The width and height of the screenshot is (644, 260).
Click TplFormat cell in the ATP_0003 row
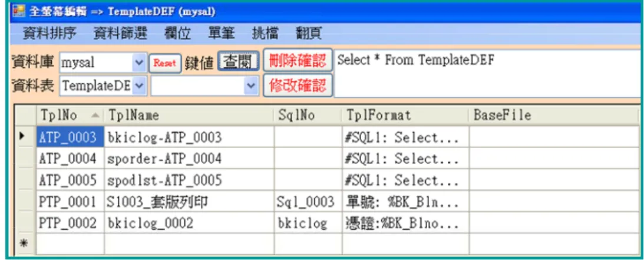[x=405, y=137]
